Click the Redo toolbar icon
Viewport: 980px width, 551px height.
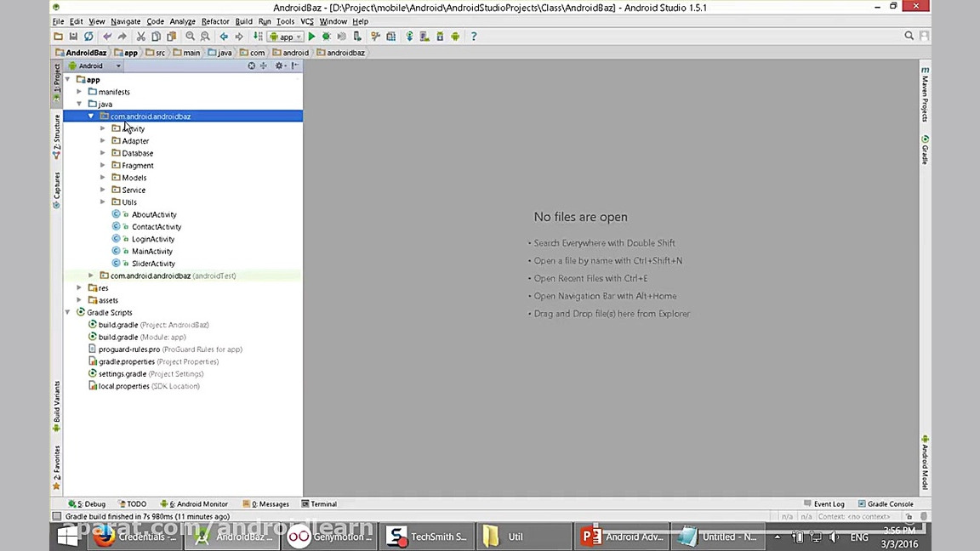click(x=122, y=37)
